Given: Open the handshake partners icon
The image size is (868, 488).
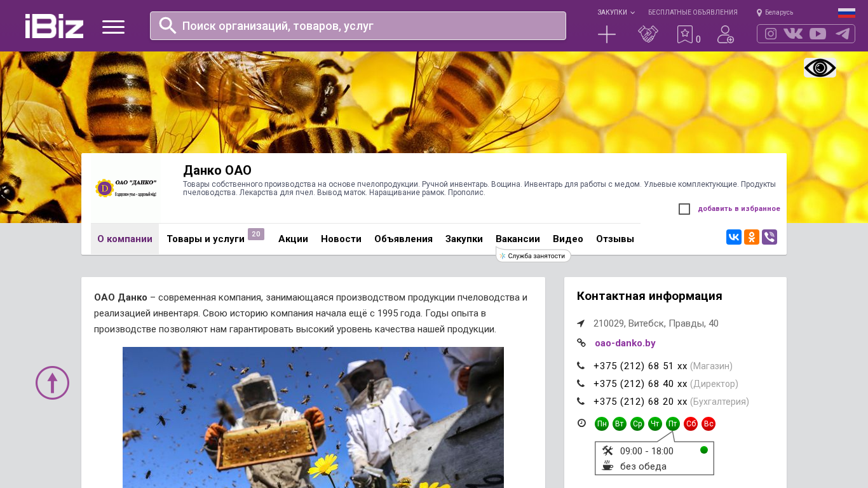Looking at the screenshot, I should (x=648, y=34).
